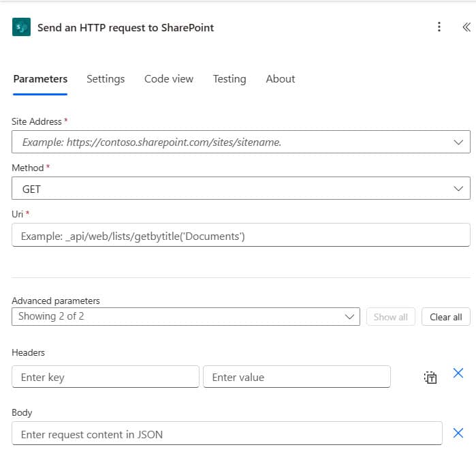Go to the Testing tab
The image size is (476, 458).
[229, 79]
